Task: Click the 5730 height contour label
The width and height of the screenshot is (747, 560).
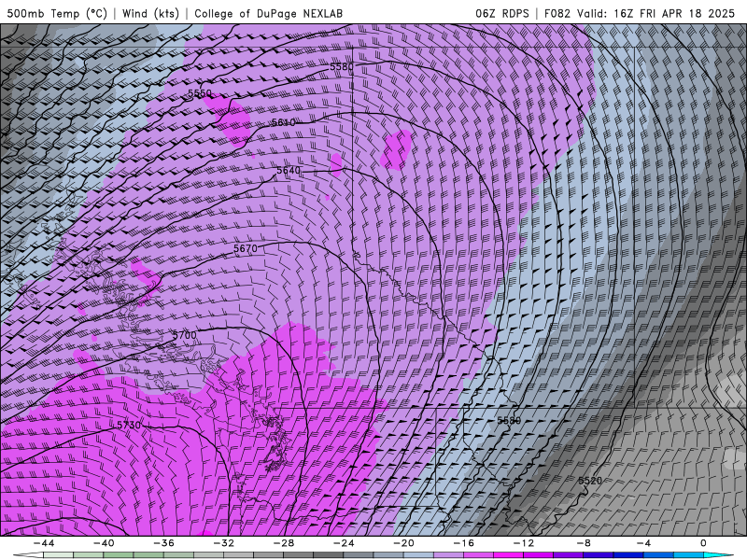Action: click(129, 425)
